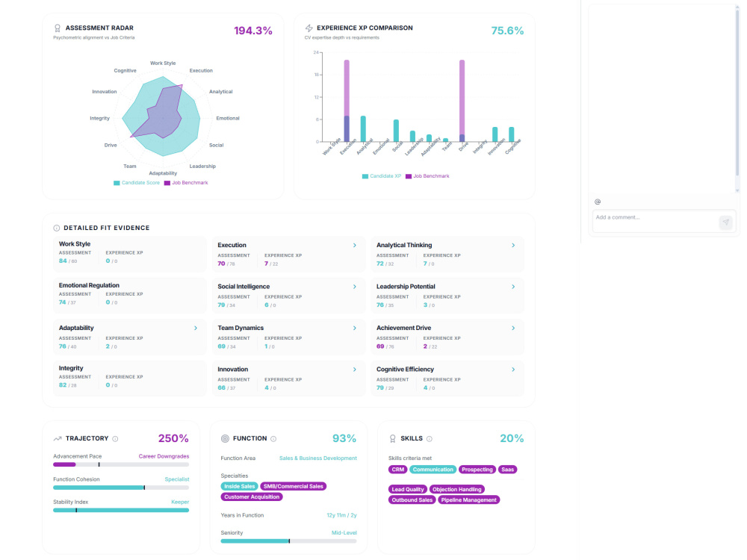Click the Inside Sales specialty tag
Screen dimensions: 747x560
(240, 487)
